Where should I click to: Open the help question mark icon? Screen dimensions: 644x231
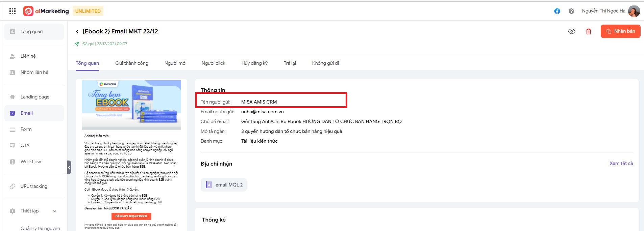[571, 11]
